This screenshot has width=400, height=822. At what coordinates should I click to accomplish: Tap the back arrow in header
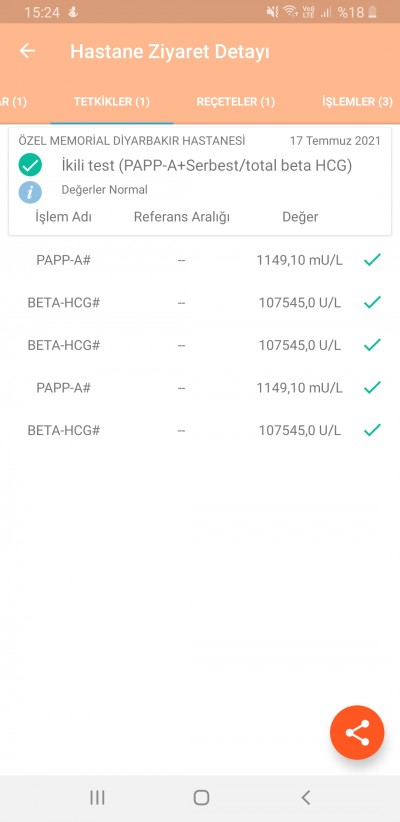click(27, 51)
